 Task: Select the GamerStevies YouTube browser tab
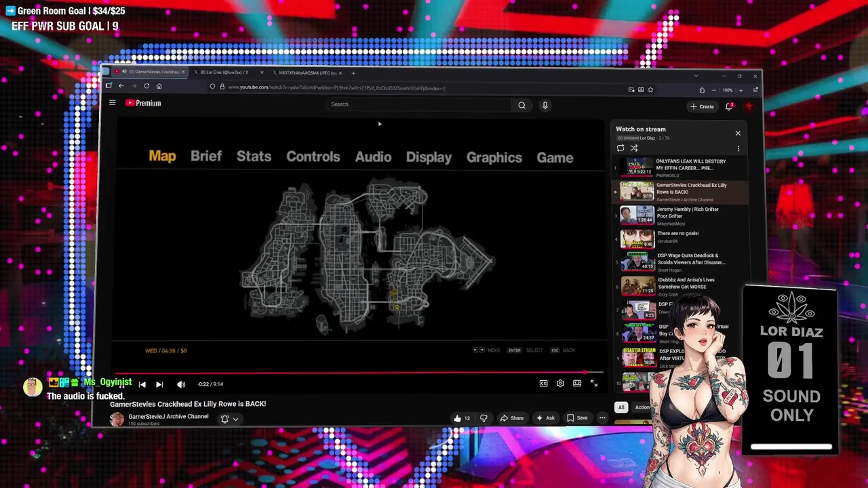tap(149, 72)
